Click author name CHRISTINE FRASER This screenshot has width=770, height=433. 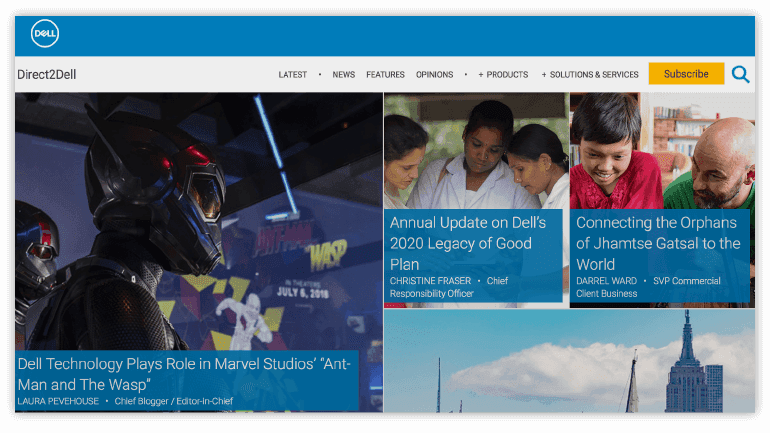tap(430, 281)
